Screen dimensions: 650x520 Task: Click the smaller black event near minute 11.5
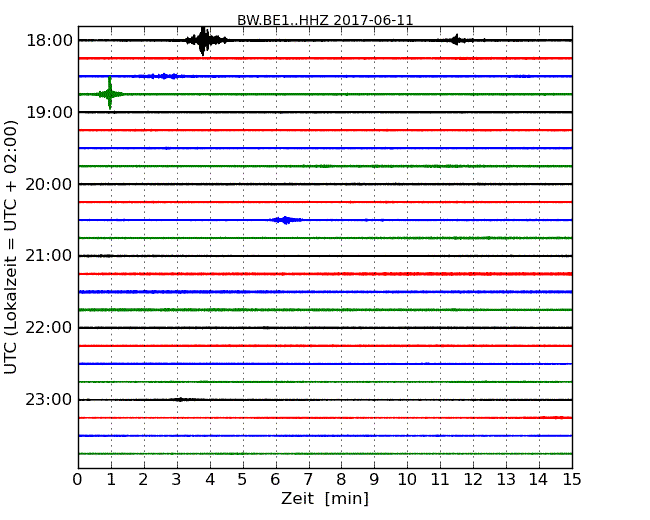tap(456, 40)
